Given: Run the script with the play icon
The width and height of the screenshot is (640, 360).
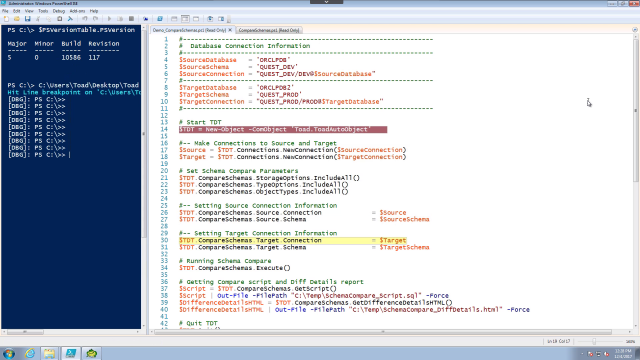Looking at the screenshot, I should 109,19.
